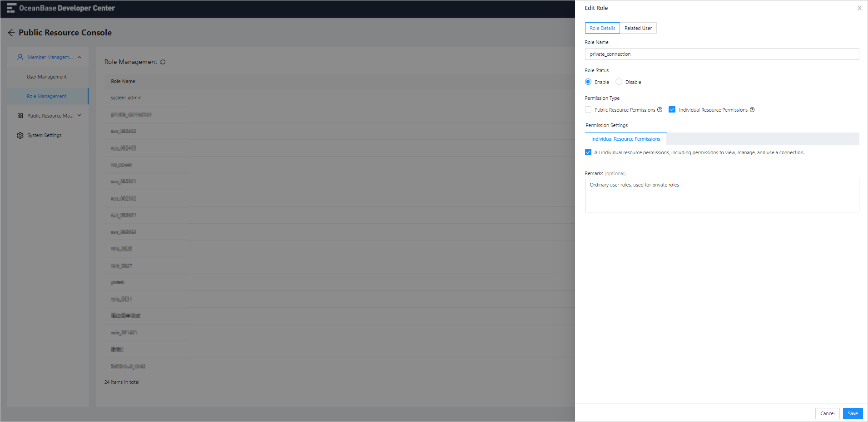Screen dimensions: 868x422
Task: Select the Disable role status
Action: click(619, 82)
